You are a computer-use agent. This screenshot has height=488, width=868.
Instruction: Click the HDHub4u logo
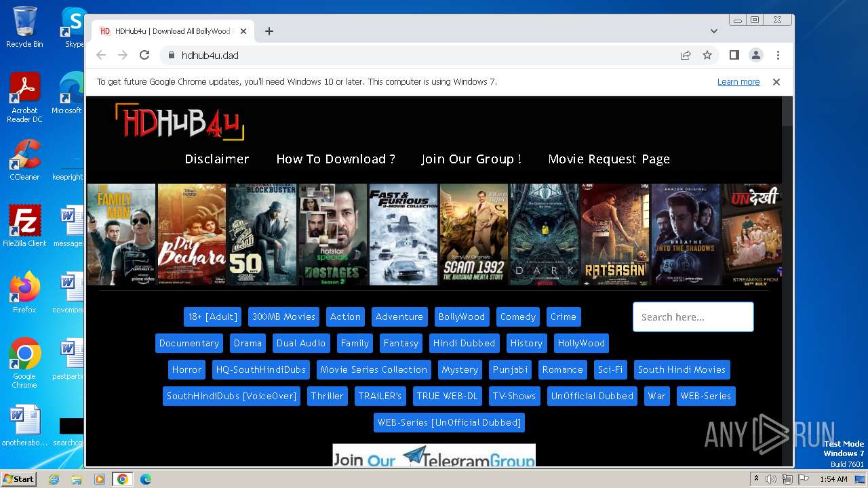coord(180,122)
